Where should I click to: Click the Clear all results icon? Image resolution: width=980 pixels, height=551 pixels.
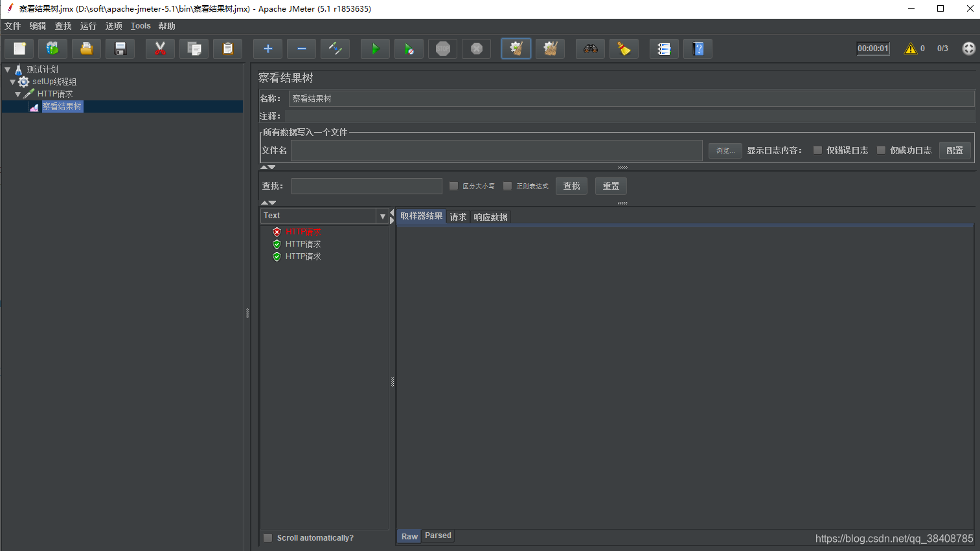coord(551,49)
